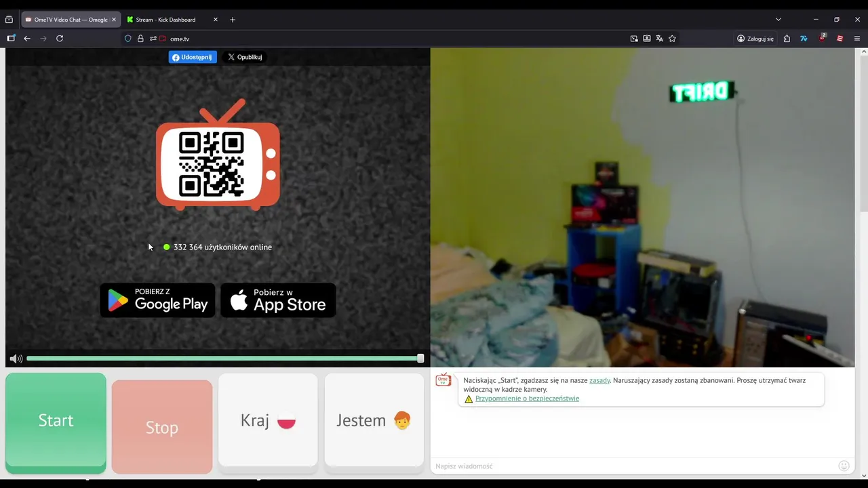Click the red striped extension icon
Viewport: 868px width, 488px height.
click(x=840, y=39)
